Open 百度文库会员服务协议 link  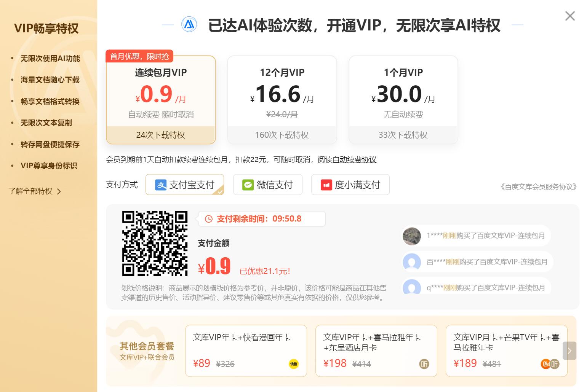click(539, 186)
